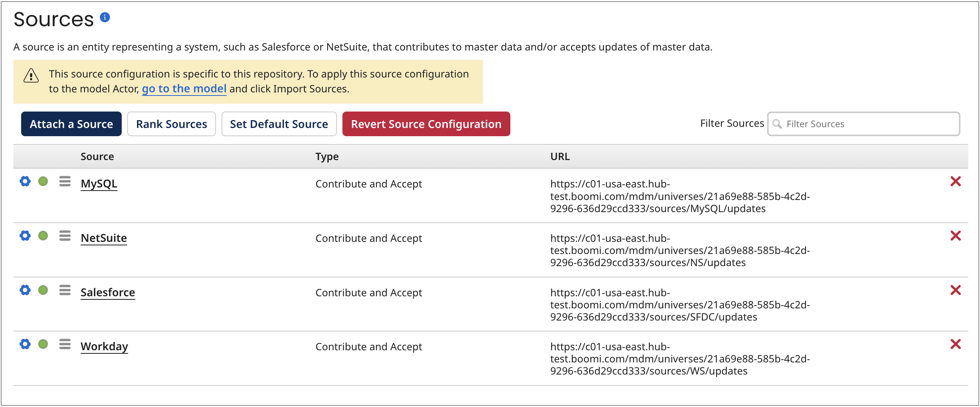This screenshot has height=407, width=980.
Task: Open the Salesforce source details
Action: tap(108, 292)
